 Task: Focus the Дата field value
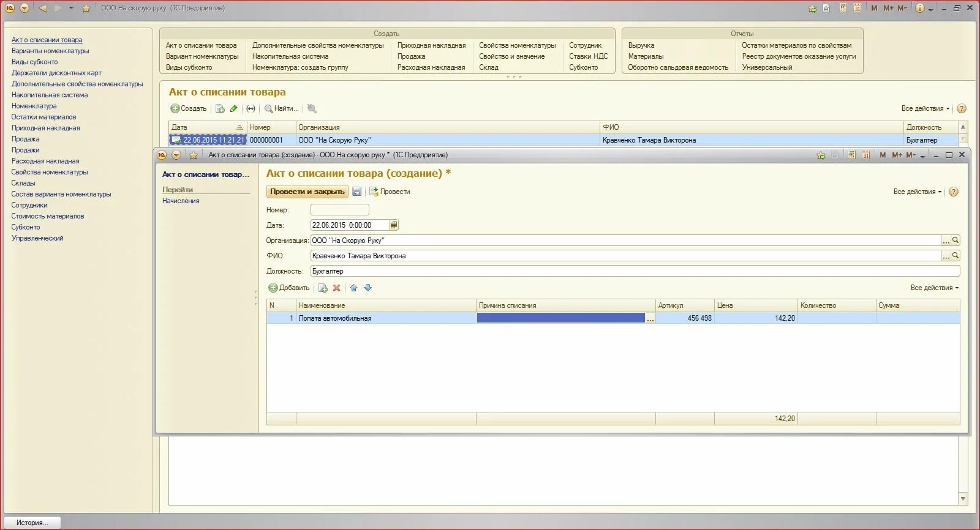(x=349, y=225)
